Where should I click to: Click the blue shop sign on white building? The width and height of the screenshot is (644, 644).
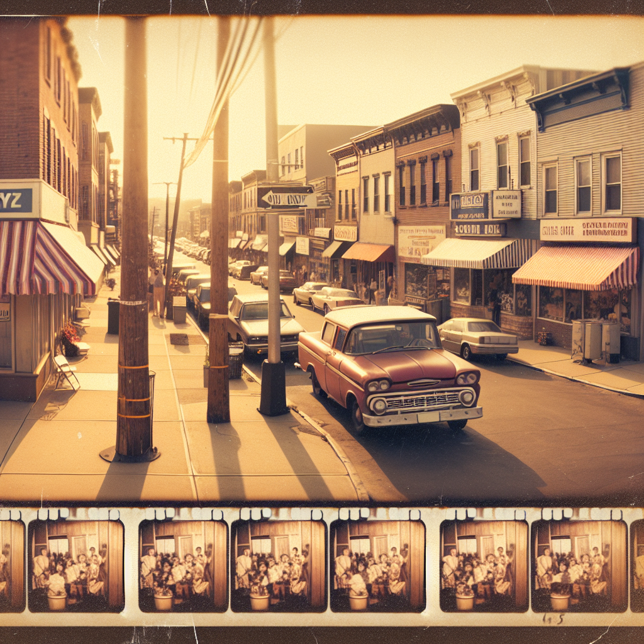coord(469,206)
